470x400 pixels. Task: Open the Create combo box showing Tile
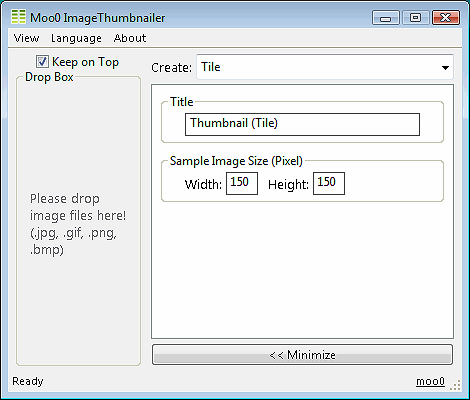[x=325, y=67]
